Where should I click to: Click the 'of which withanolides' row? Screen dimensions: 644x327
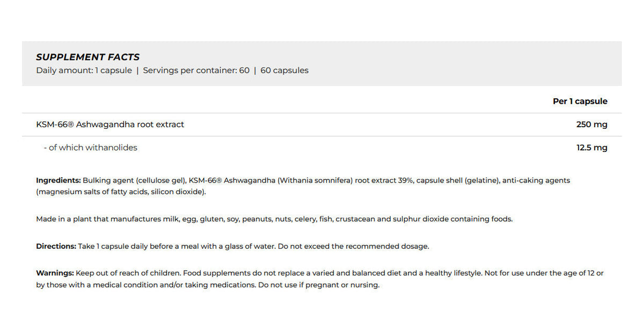click(x=322, y=148)
